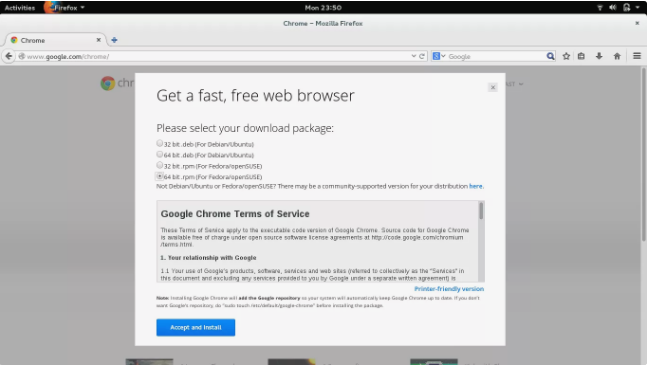Click '1. Your relationship with Google' heading

point(208,258)
